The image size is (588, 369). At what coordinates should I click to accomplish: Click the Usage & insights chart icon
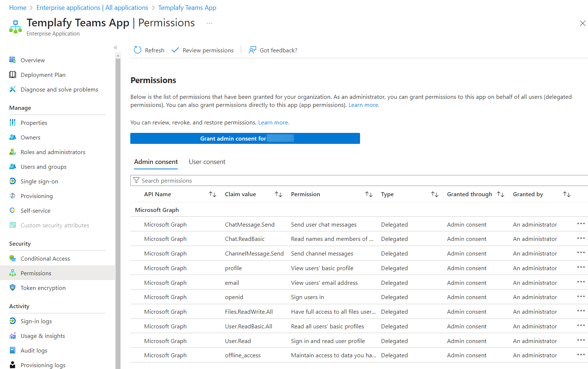(x=12, y=335)
